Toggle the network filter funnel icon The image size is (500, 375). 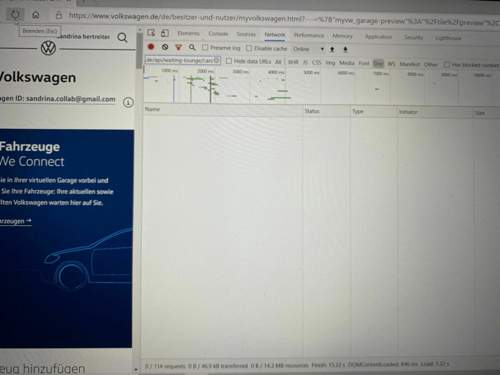coord(179,47)
